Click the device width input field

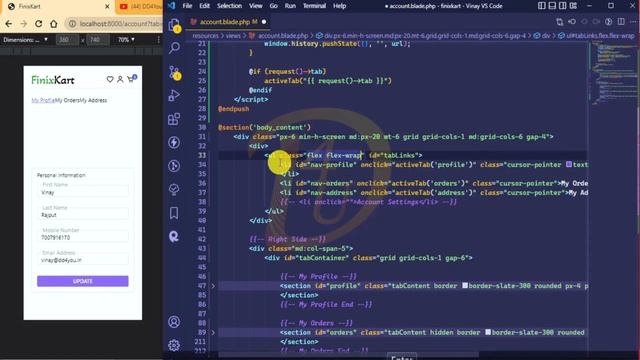pyautogui.click(x=67, y=40)
